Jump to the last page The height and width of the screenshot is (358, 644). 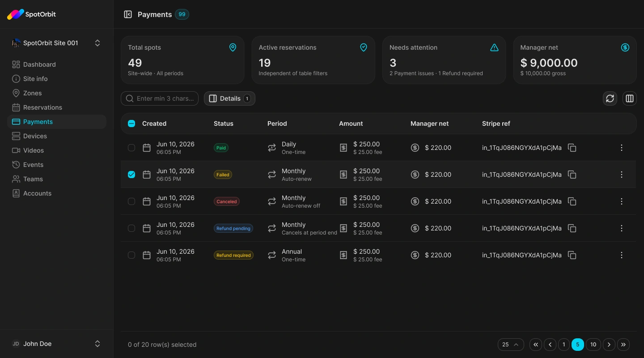click(623, 345)
